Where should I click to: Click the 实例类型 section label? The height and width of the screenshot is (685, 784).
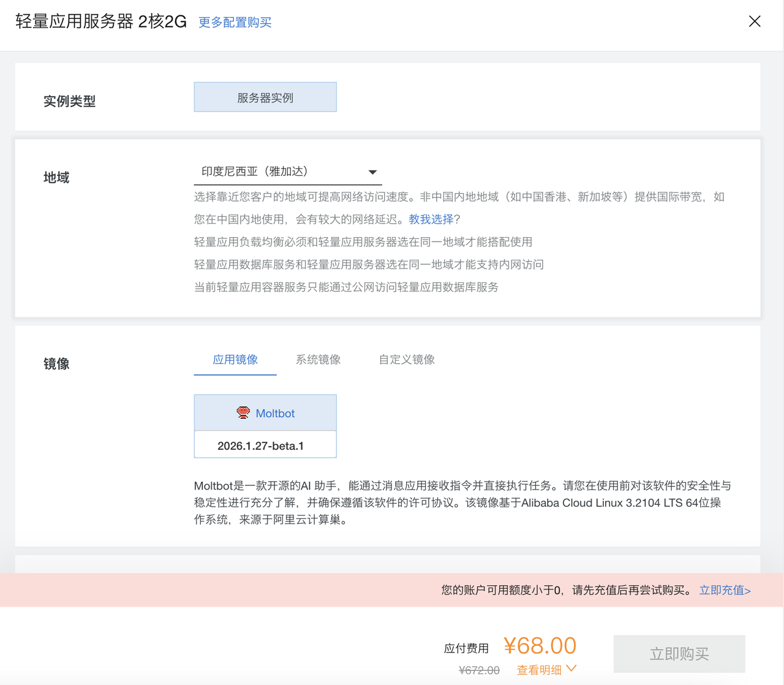tap(69, 101)
